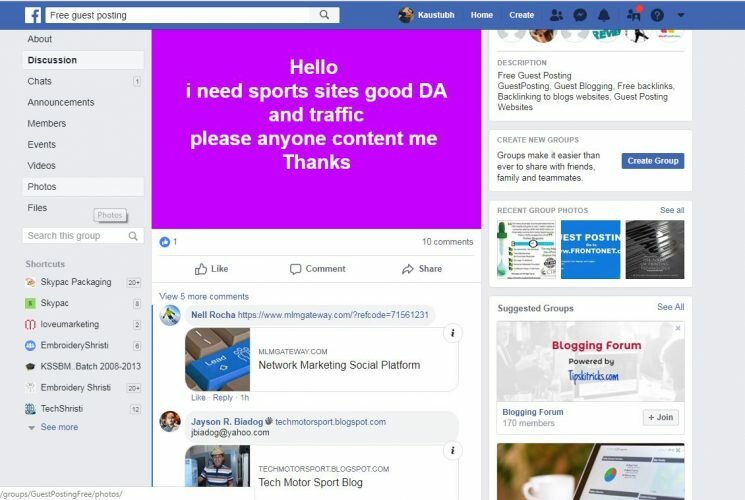Open the dark third group photo thumbnail
Viewport: 745px width, 500px height.
pos(655,249)
